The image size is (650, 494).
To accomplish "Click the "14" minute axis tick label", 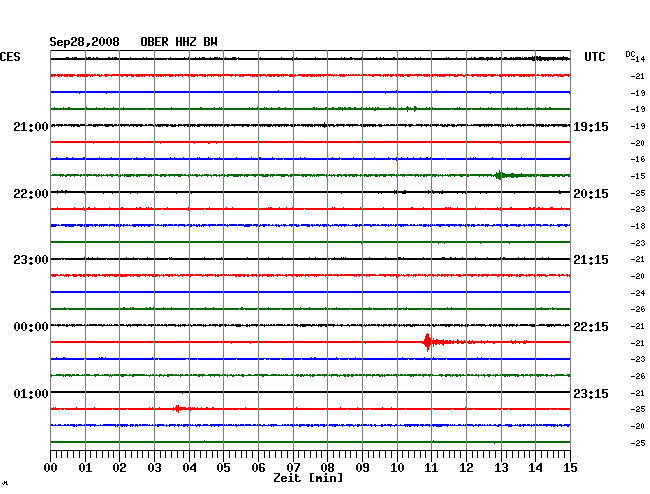I will 535,467.
